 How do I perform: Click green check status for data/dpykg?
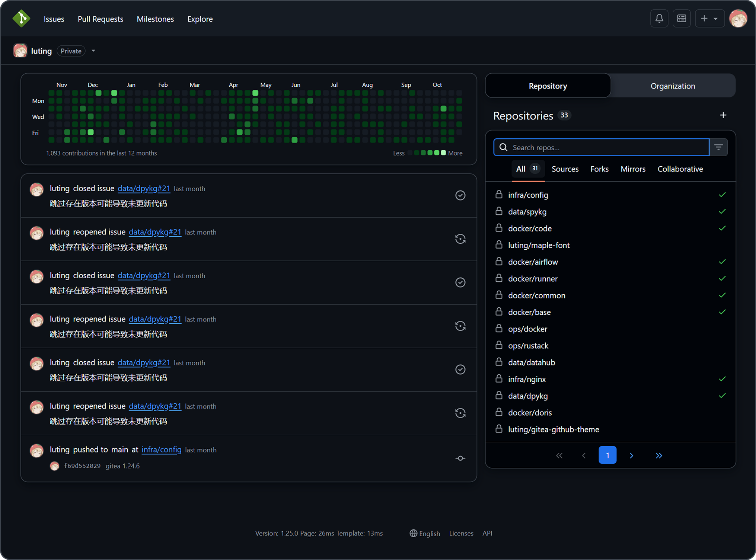click(x=722, y=396)
